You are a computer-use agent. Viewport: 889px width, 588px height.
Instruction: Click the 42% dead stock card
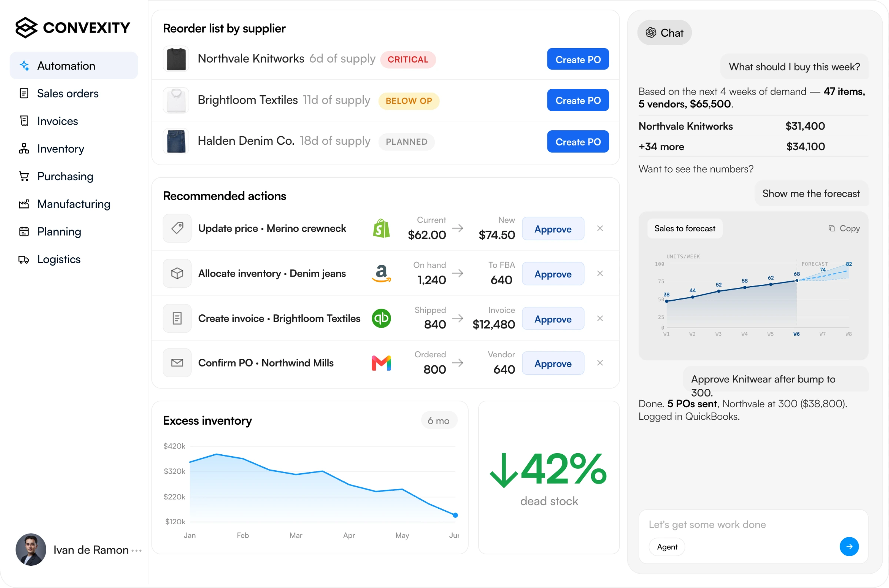click(x=549, y=477)
